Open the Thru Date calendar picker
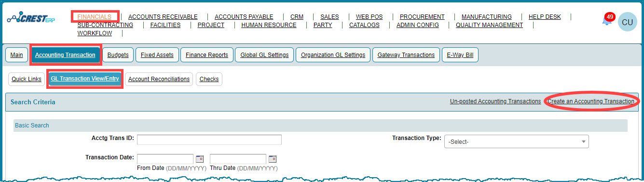Viewport: 644px width, 182px height. pyautogui.click(x=273, y=159)
